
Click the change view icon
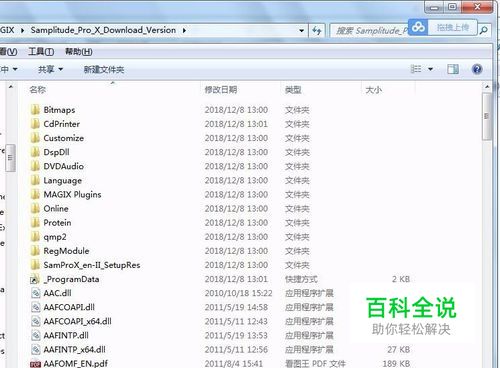pyautogui.click(x=416, y=69)
